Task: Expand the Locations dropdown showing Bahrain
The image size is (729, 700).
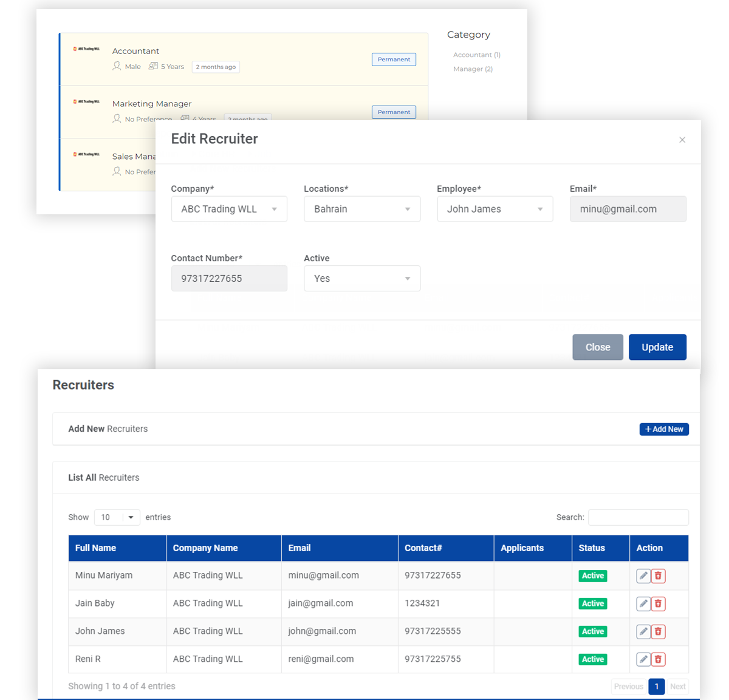Action: coord(362,209)
